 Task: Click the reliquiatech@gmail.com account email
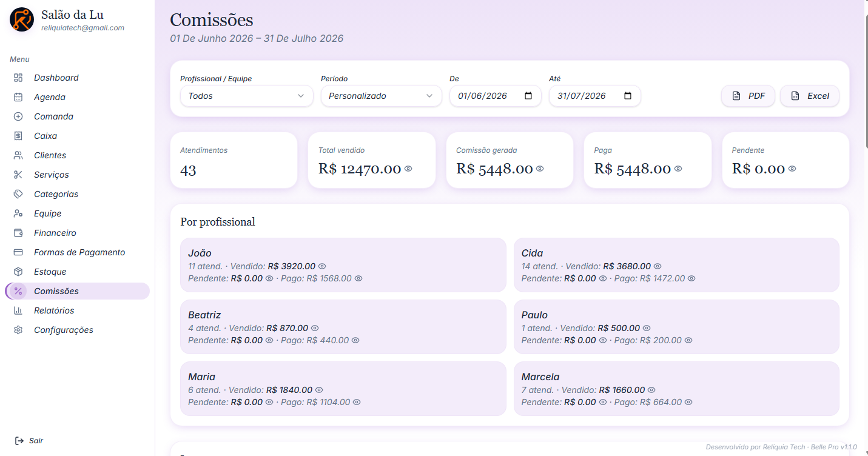82,28
